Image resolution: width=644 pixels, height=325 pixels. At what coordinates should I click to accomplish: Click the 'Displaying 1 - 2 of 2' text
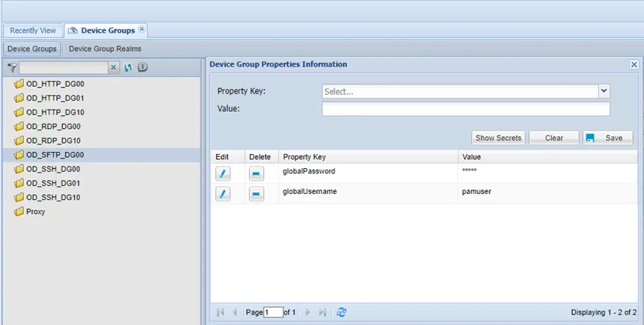pos(604,312)
